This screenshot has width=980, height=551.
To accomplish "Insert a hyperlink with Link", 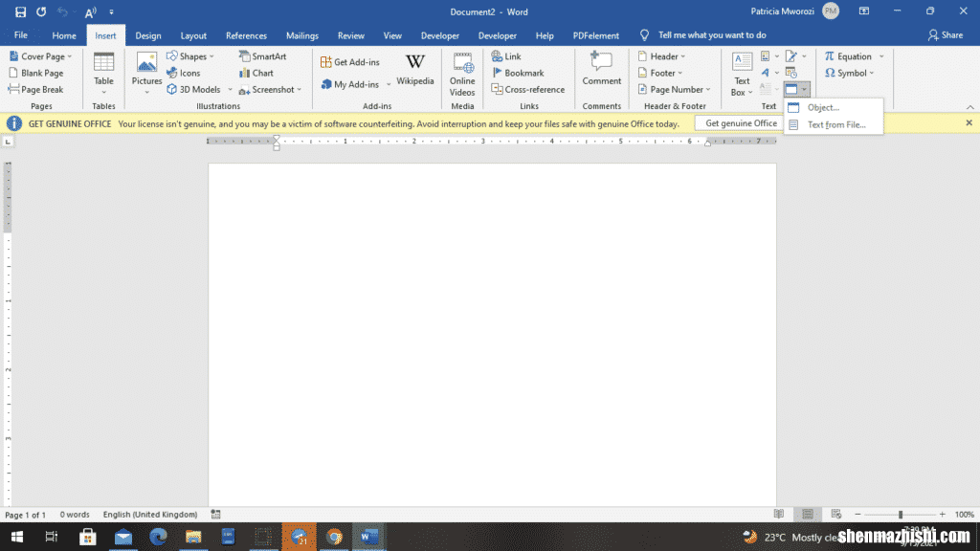I will coord(506,56).
